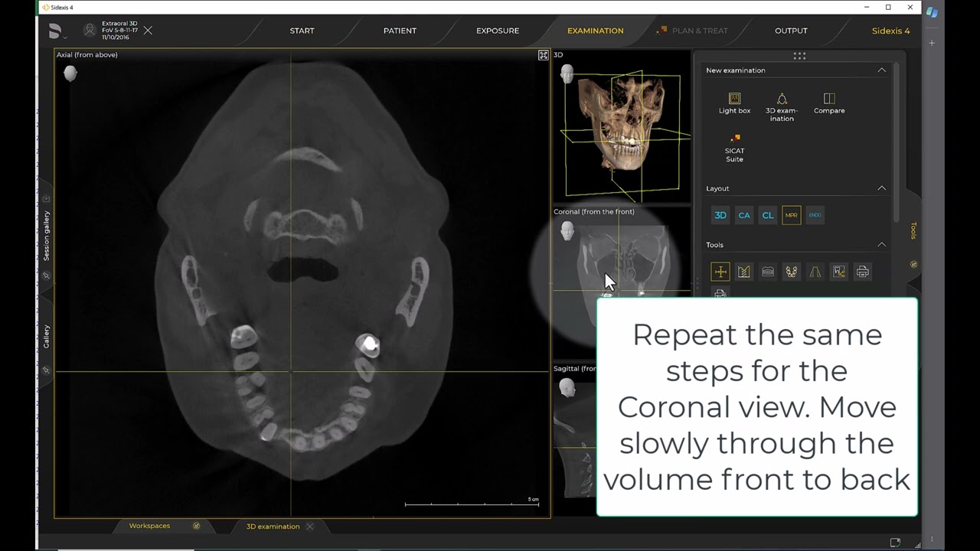Click the head orientation icon in Axial view

[70, 73]
